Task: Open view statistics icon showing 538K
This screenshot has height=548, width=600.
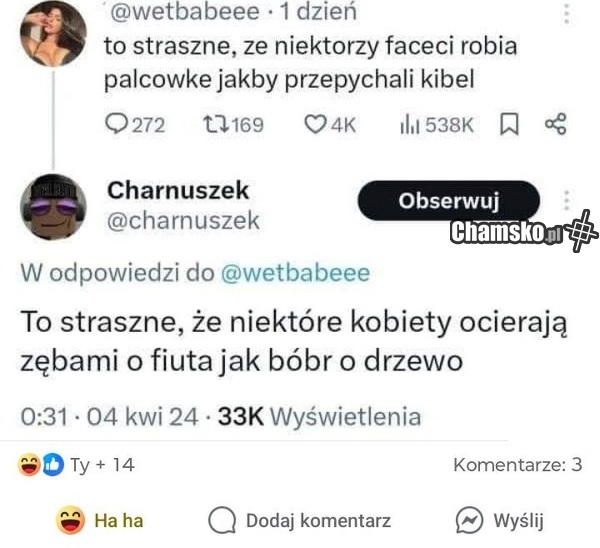Action: (411, 125)
